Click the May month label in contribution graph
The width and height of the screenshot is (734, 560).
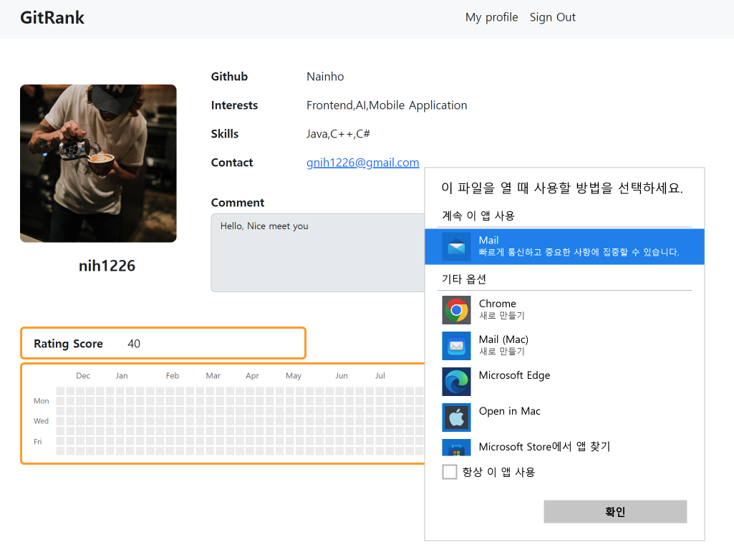[x=294, y=375]
